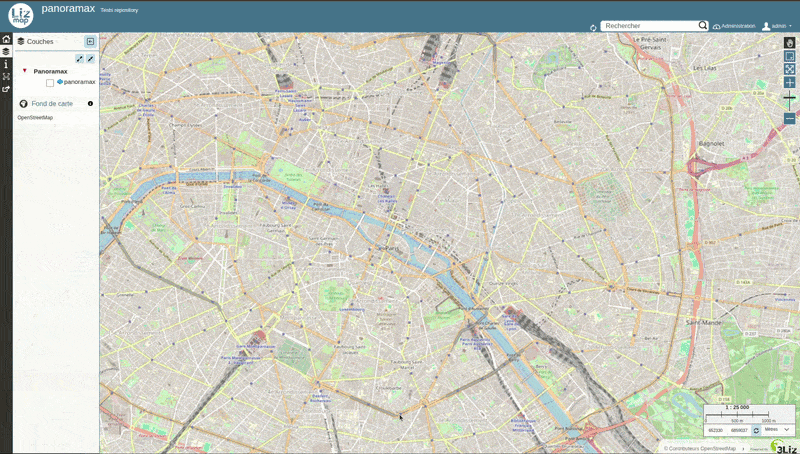Click the X coordinate field
This screenshot has height=454, width=800.
(715, 431)
